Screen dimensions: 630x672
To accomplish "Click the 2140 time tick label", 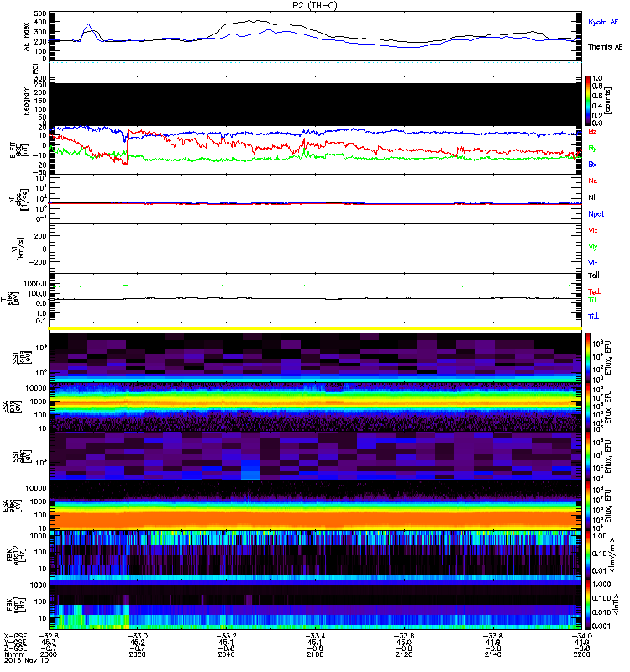I will [x=492, y=654].
